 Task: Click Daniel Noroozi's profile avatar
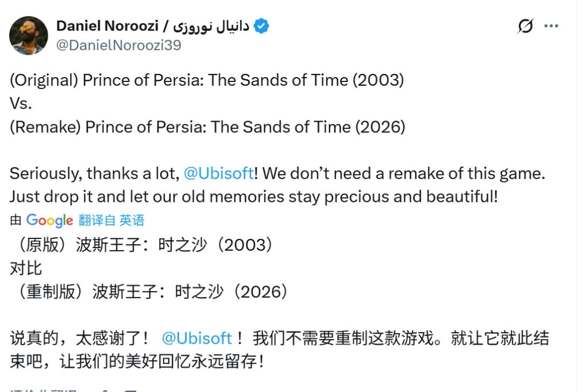[29, 35]
